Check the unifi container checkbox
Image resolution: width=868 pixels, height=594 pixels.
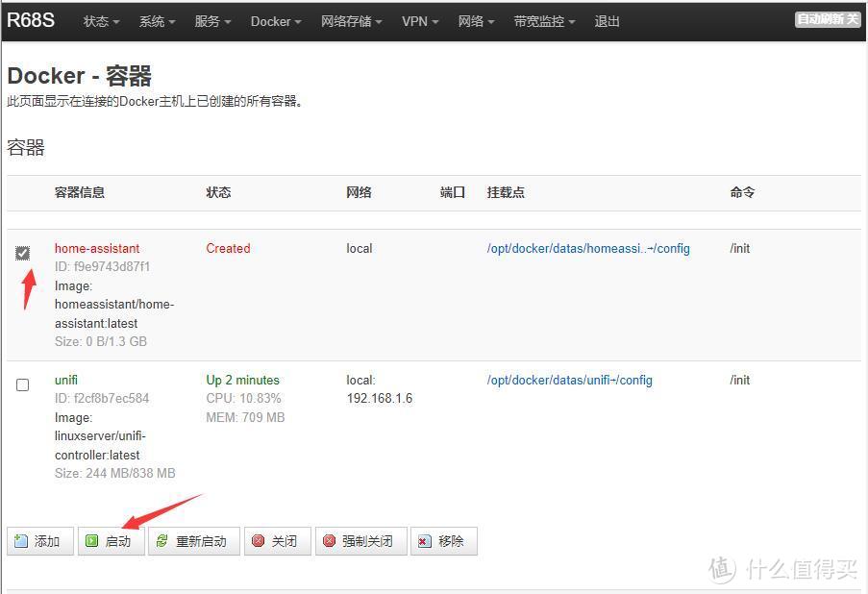(23, 384)
